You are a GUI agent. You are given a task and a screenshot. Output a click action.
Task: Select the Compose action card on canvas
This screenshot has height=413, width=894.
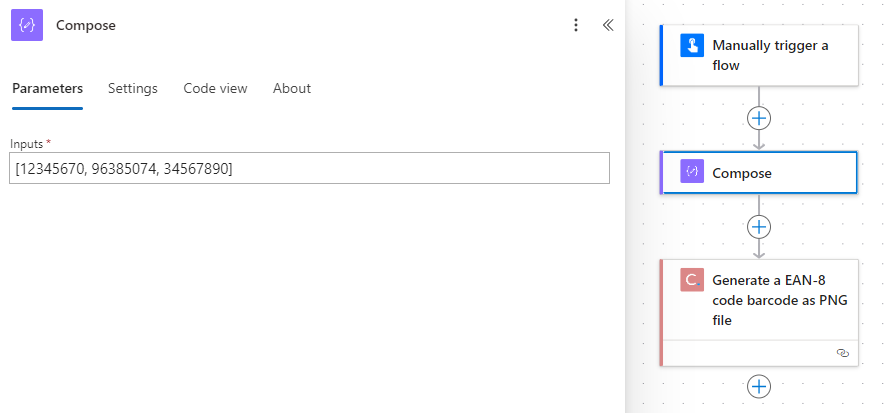pyautogui.click(x=759, y=173)
